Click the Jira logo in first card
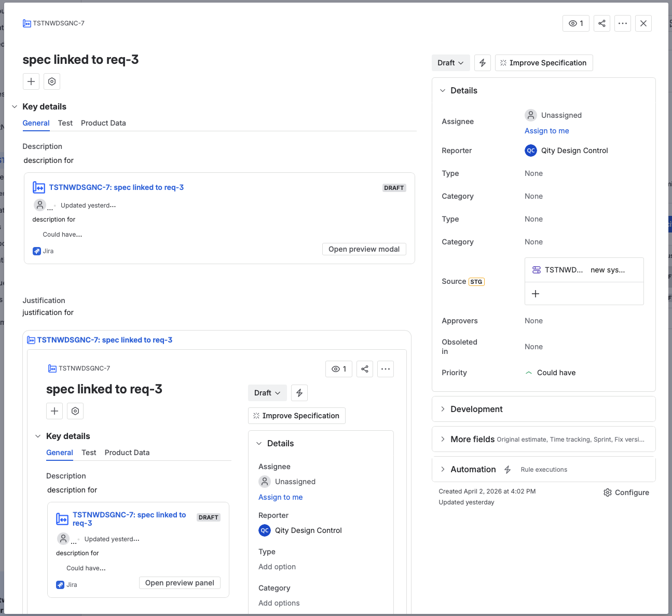The height and width of the screenshot is (616, 672). [37, 251]
